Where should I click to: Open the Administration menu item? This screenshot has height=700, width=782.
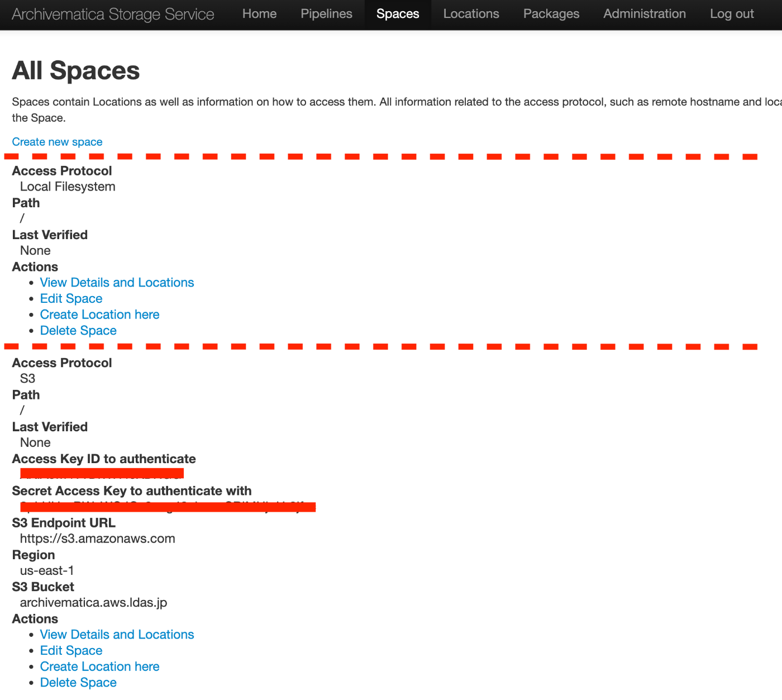[644, 14]
